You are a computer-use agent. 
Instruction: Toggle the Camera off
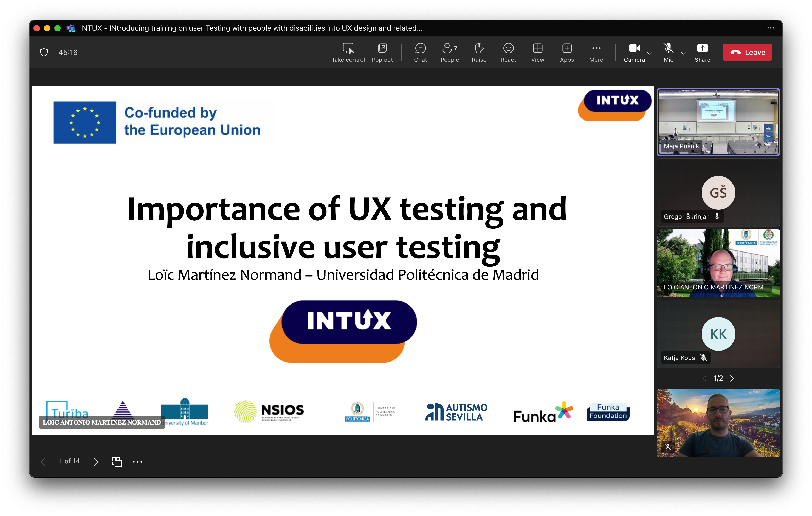634,52
